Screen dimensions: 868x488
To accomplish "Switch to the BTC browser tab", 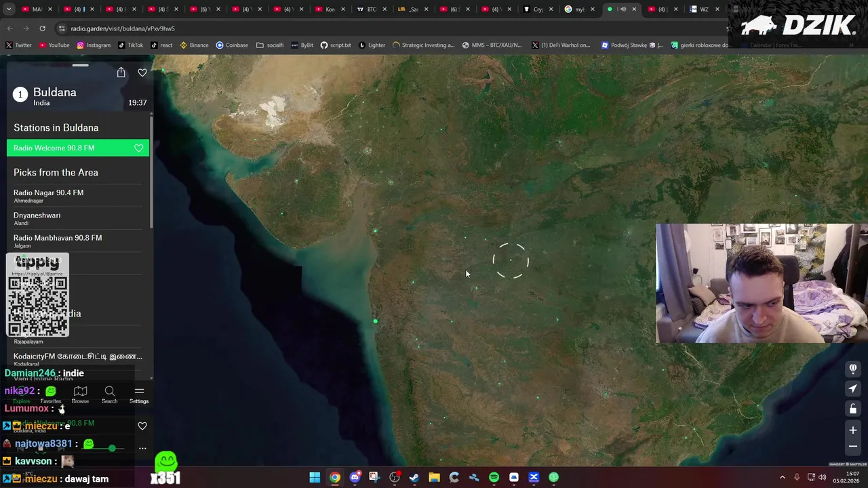I will pyautogui.click(x=371, y=9).
